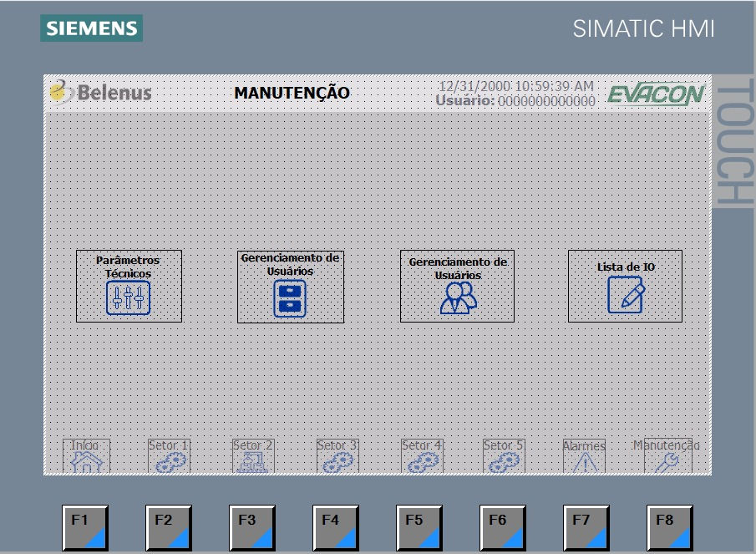Click the F7 function key

(586, 527)
